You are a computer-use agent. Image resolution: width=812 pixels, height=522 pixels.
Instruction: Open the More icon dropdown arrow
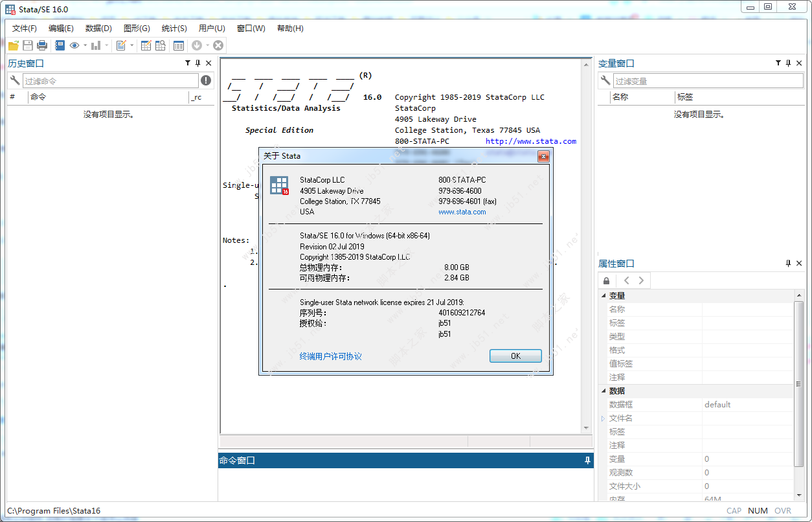tap(208, 45)
